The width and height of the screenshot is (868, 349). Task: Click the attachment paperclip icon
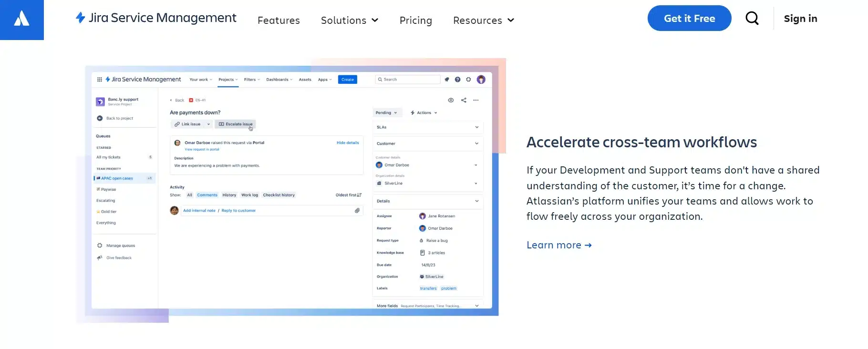357,210
